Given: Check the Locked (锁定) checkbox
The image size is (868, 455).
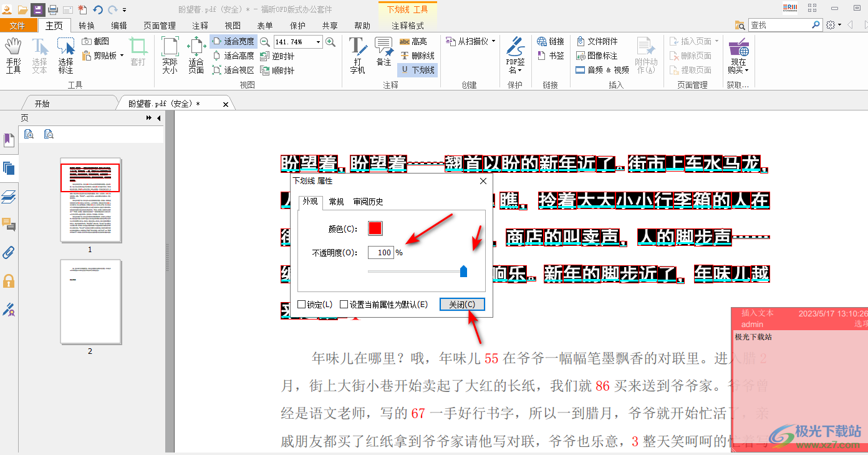Looking at the screenshot, I should pyautogui.click(x=301, y=305).
